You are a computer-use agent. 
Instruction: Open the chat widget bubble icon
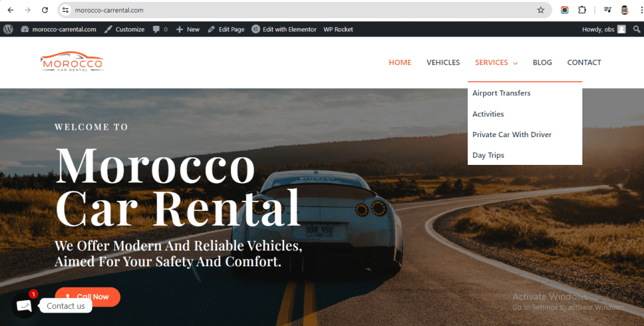click(25, 306)
